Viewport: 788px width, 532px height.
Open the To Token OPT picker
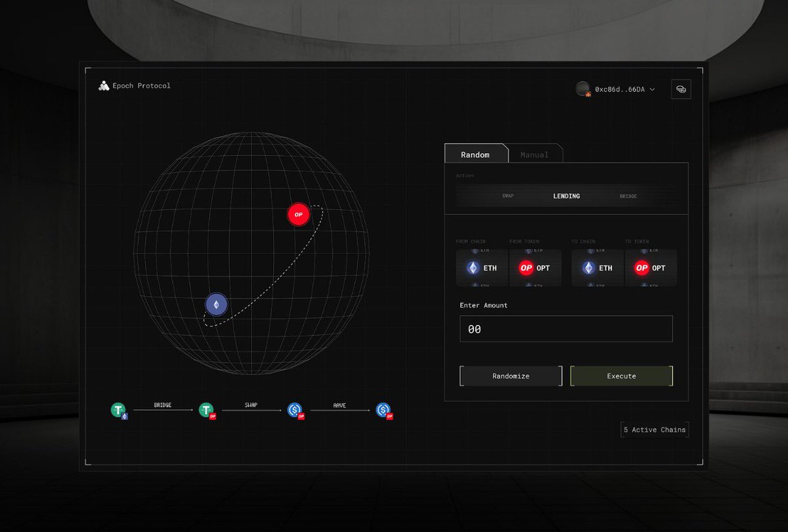(650, 268)
